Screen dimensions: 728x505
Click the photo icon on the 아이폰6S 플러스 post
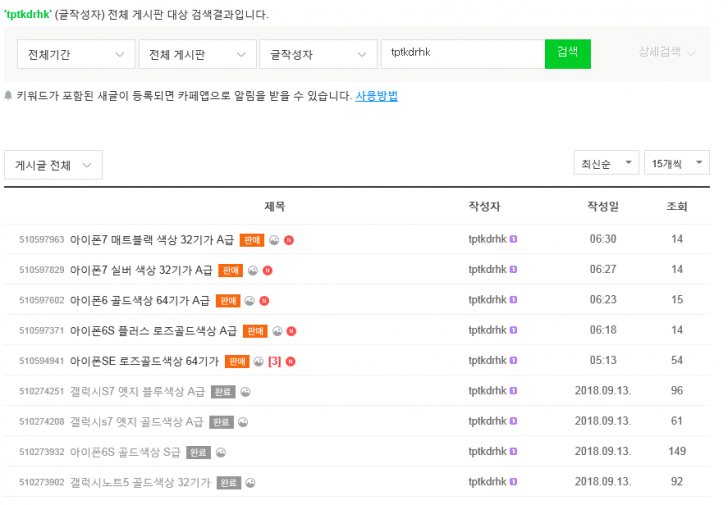coord(277,331)
